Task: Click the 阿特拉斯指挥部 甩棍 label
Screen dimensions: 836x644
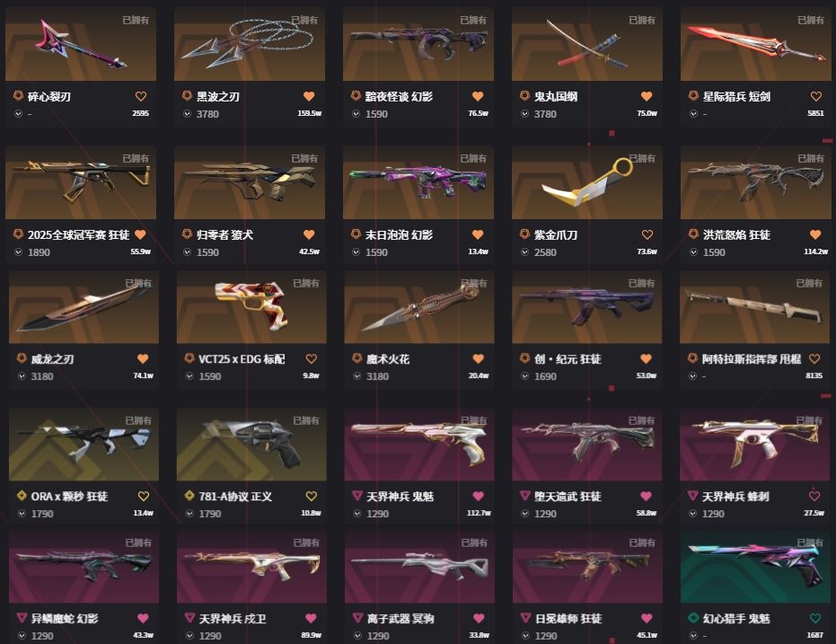Action: point(752,359)
